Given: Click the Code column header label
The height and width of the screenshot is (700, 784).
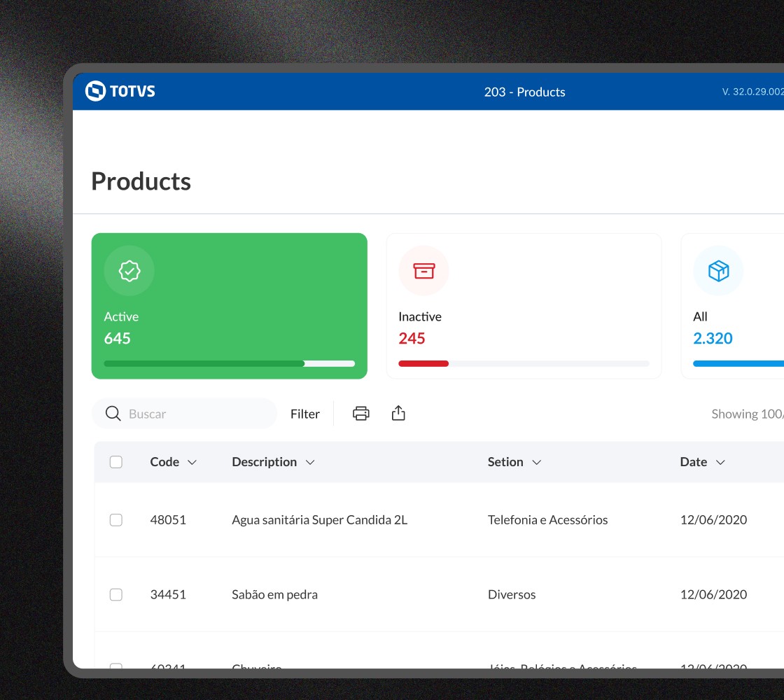Looking at the screenshot, I should click(164, 462).
